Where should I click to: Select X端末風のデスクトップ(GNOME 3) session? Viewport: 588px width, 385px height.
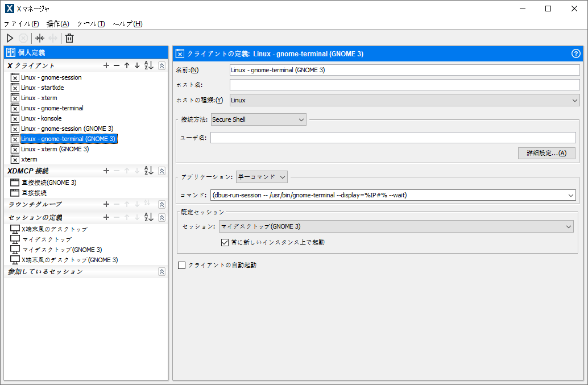(x=70, y=260)
